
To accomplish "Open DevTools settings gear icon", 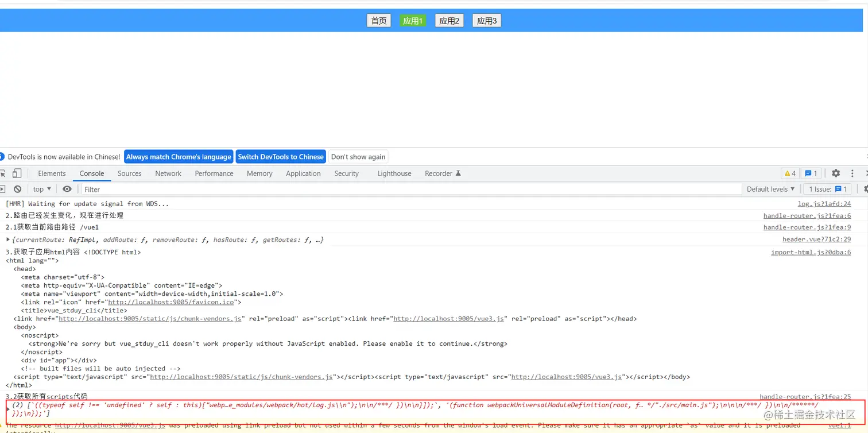I will pyautogui.click(x=836, y=173).
